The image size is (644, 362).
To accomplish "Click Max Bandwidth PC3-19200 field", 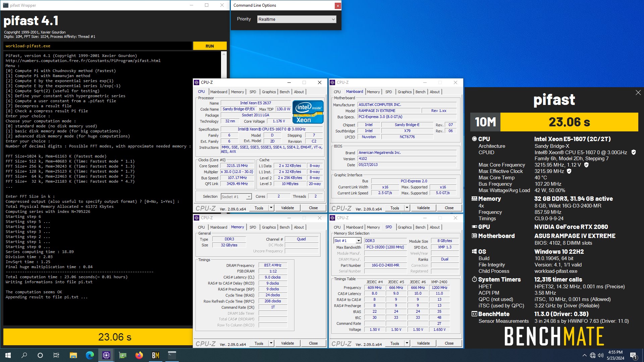I will [x=385, y=247].
